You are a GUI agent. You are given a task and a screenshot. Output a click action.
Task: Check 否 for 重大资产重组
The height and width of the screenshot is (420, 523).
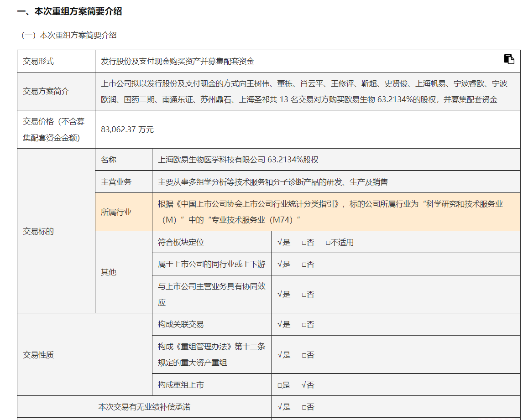pyautogui.click(x=308, y=355)
